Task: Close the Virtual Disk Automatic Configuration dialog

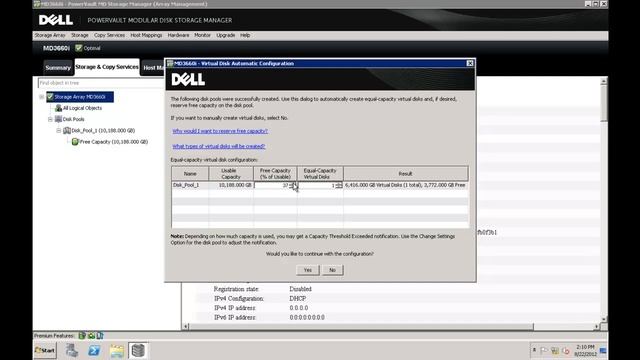Action: 470,63
